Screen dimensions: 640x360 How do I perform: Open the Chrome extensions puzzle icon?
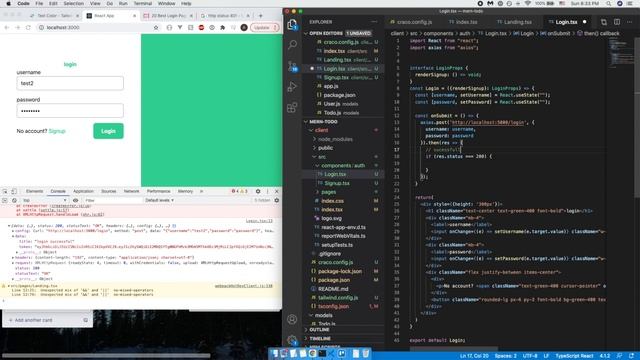click(222, 27)
